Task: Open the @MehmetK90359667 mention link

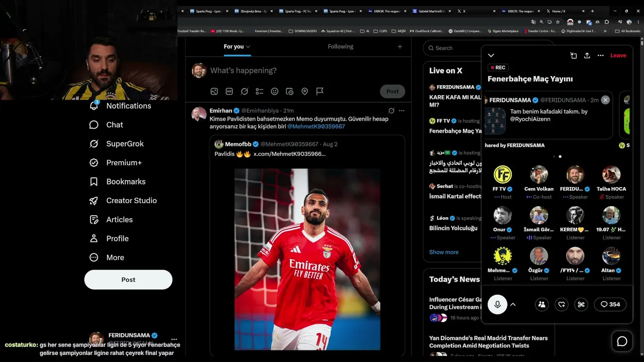Action: (316, 127)
